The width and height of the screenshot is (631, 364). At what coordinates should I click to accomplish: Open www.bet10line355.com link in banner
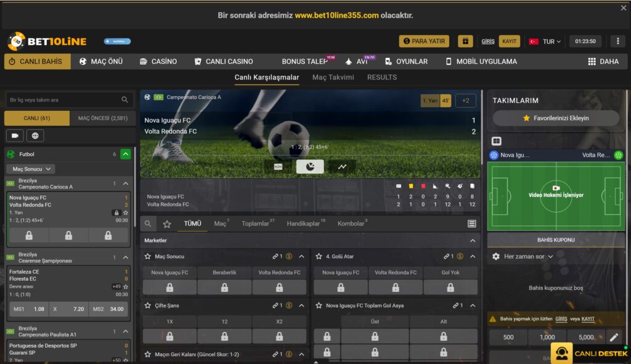point(336,15)
